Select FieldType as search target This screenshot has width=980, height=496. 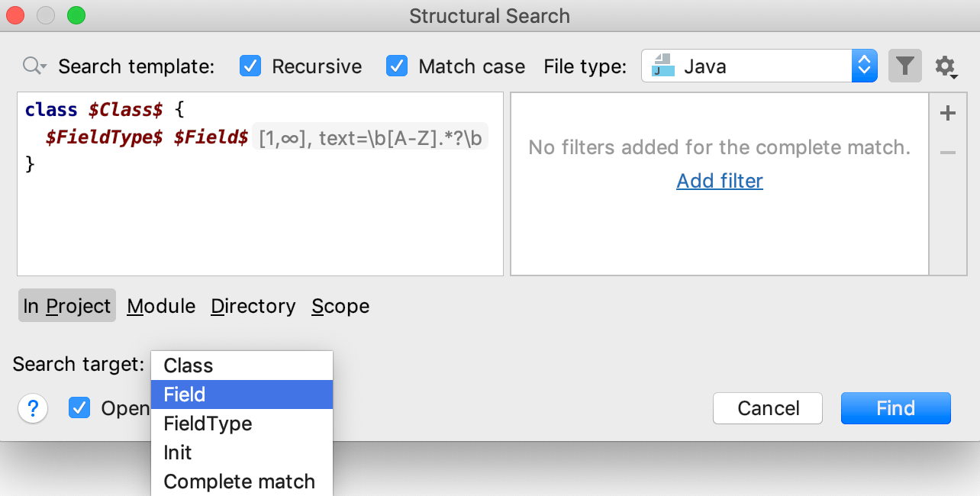(242, 424)
